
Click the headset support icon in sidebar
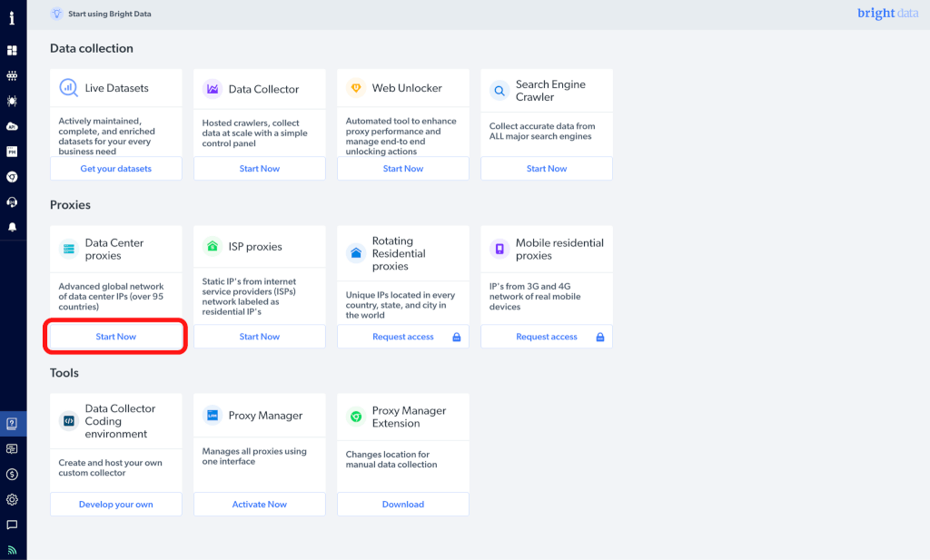coord(13,201)
